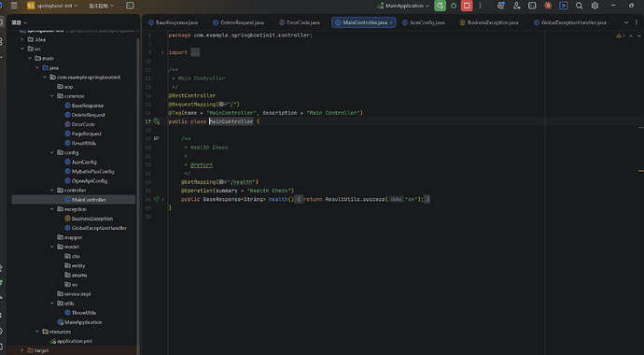
Task: Open IDE settings gear
Action: [x=595, y=6]
